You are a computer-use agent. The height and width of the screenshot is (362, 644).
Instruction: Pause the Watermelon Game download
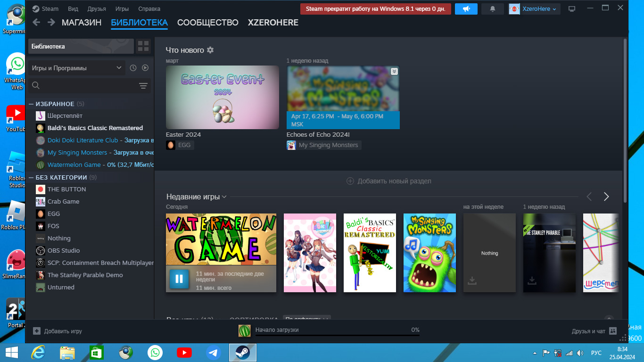[x=179, y=279]
